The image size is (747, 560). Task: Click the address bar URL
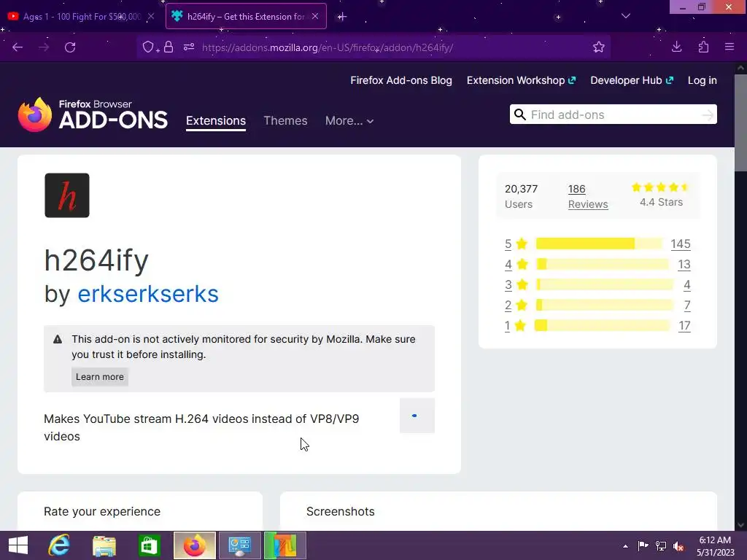[327, 47]
